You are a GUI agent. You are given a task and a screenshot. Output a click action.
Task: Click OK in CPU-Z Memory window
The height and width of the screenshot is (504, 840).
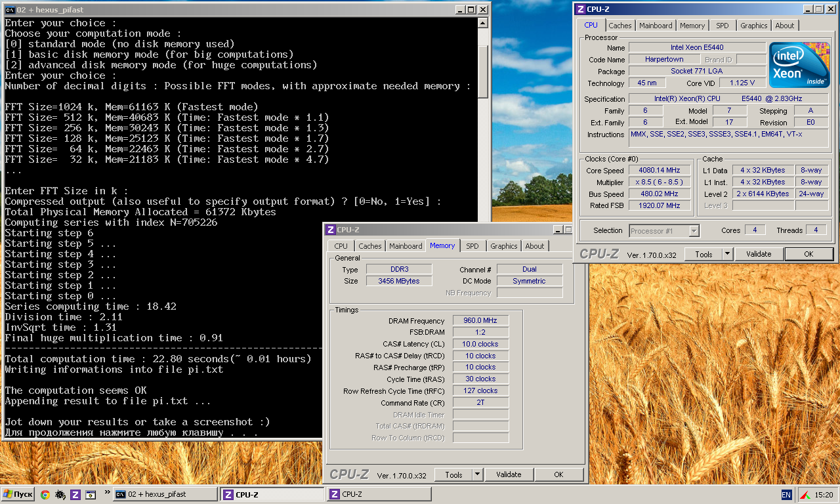558,474
